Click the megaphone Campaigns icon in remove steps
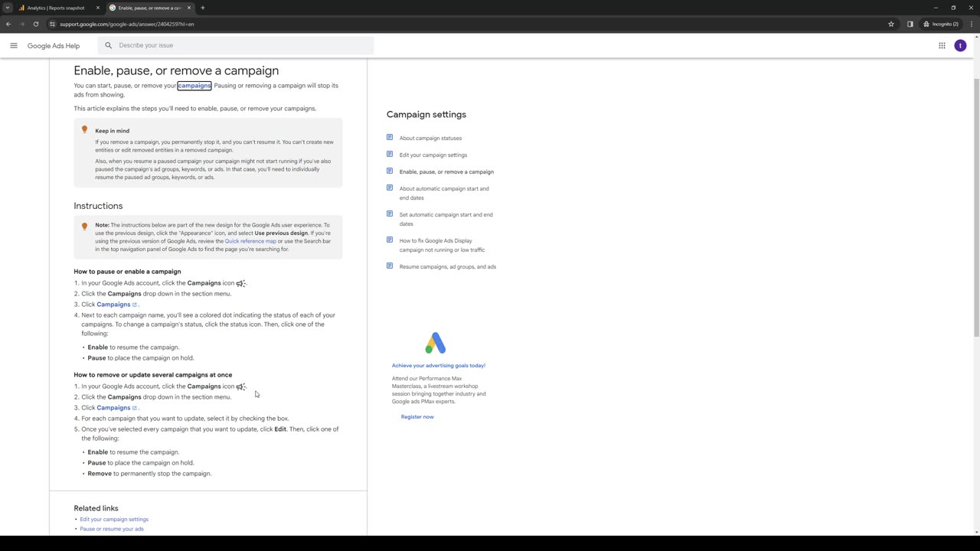Image resolution: width=980 pixels, height=551 pixels. pos(240,386)
